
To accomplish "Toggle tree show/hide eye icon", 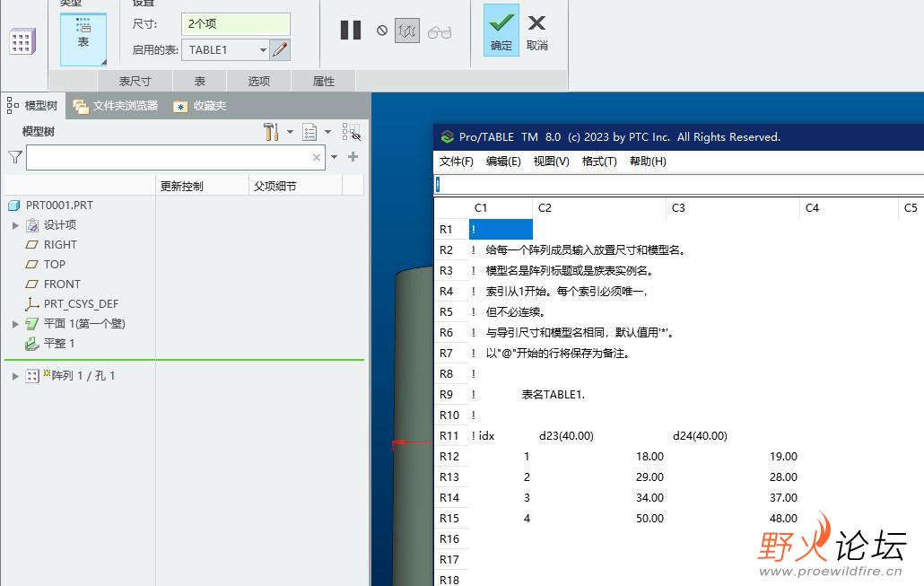I will [x=352, y=132].
